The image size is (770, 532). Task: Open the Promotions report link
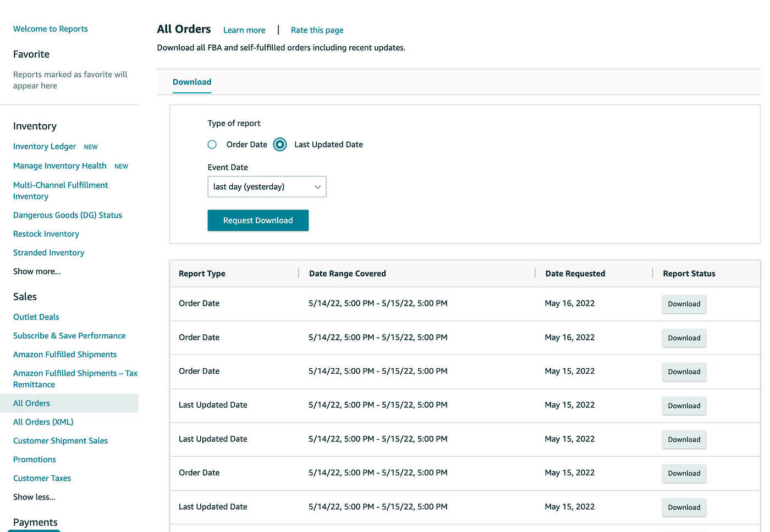tap(35, 459)
